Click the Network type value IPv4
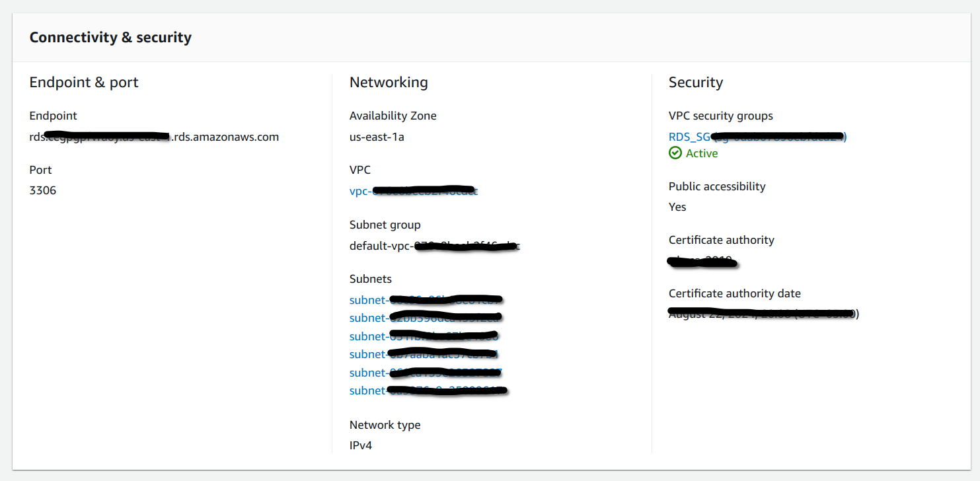 361,445
